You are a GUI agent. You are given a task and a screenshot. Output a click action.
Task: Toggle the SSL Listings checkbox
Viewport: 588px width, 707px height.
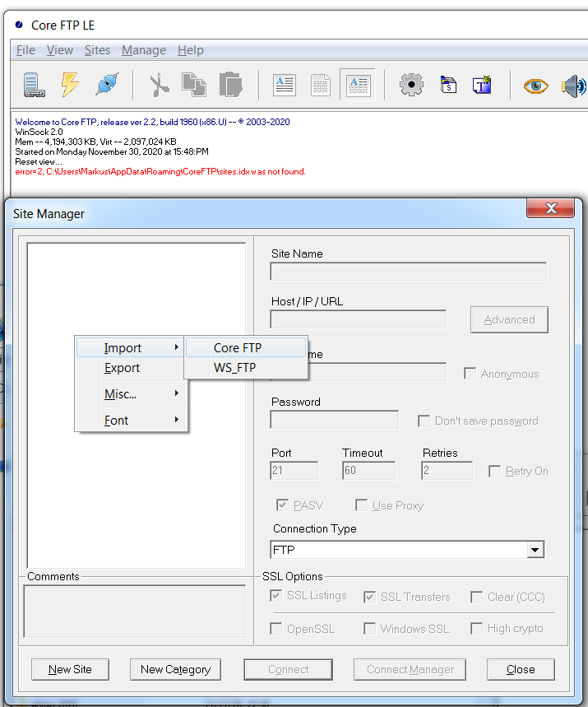pyautogui.click(x=275, y=596)
